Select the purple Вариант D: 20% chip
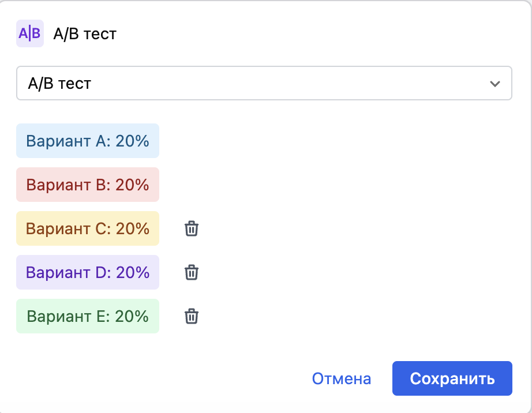The width and height of the screenshot is (532, 413). point(87,272)
